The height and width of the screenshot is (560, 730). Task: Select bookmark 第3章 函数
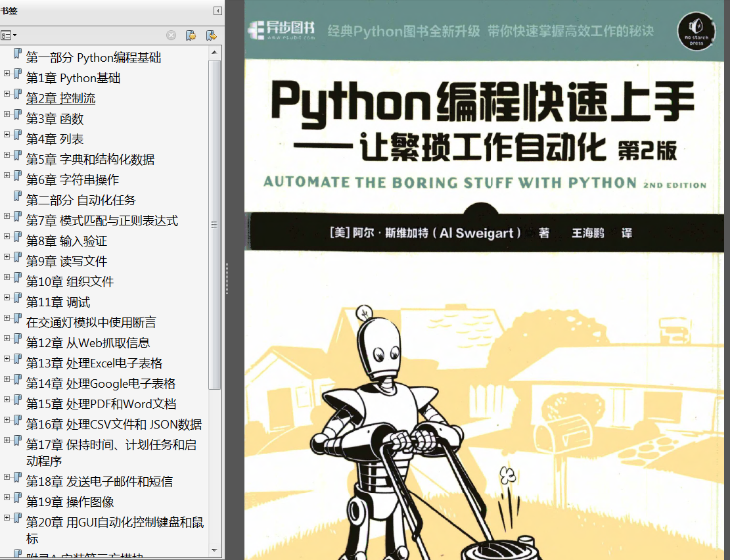tap(55, 119)
